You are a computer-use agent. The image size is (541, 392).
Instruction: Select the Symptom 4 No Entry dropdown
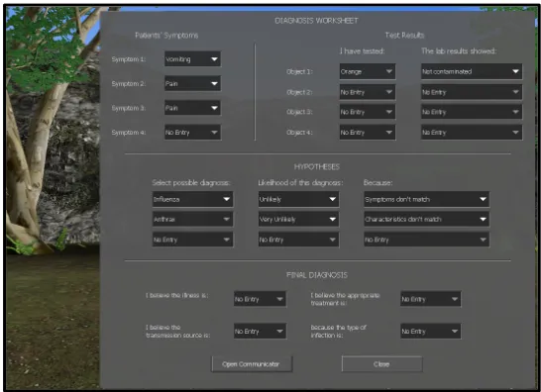click(x=192, y=133)
